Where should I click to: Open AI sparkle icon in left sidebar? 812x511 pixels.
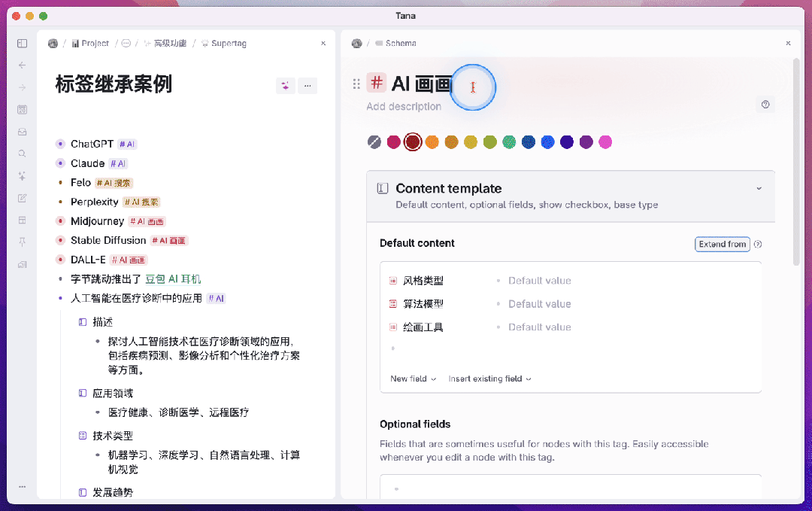point(22,175)
